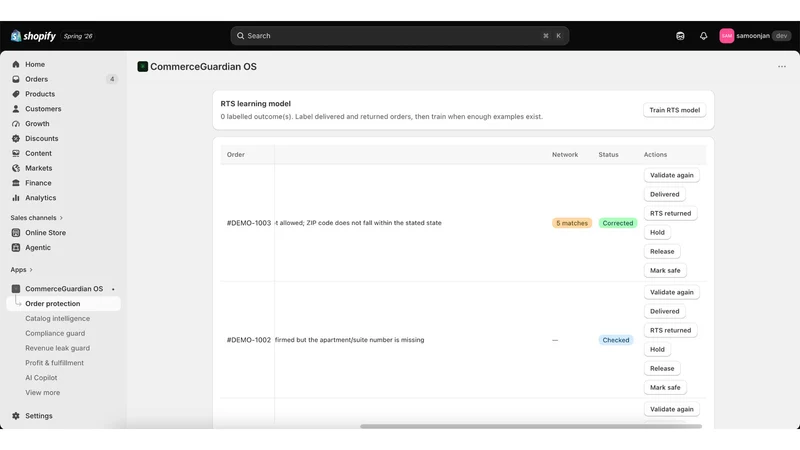Click the Shopify logo
This screenshot has width=800, height=450.
pos(33,36)
